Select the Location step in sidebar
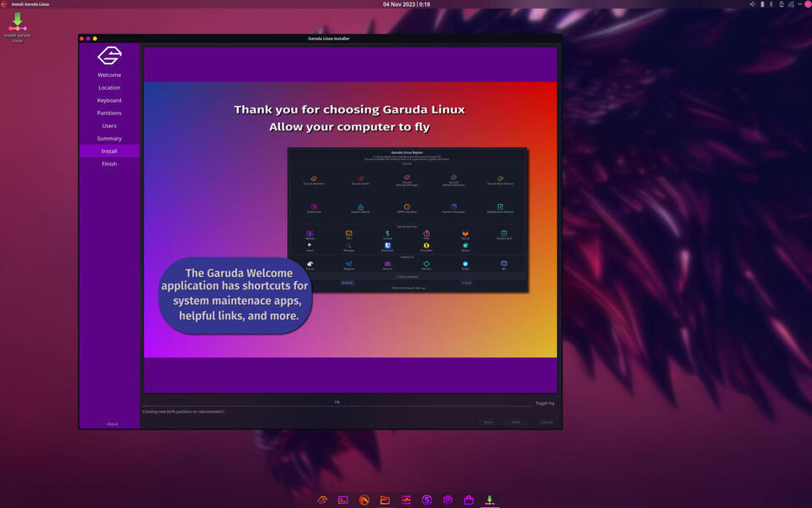Image resolution: width=812 pixels, height=508 pixels. tap(109, 87)
